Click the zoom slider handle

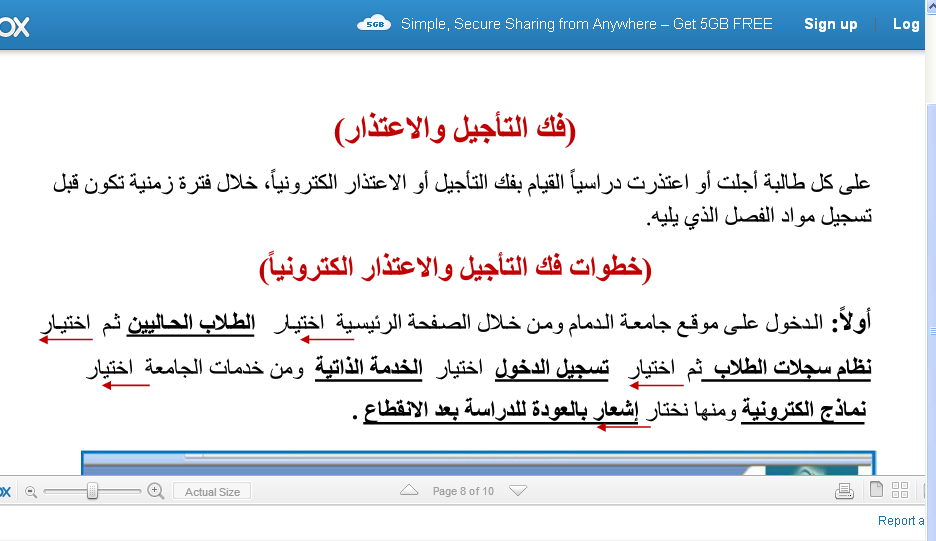tap(92, 491)
